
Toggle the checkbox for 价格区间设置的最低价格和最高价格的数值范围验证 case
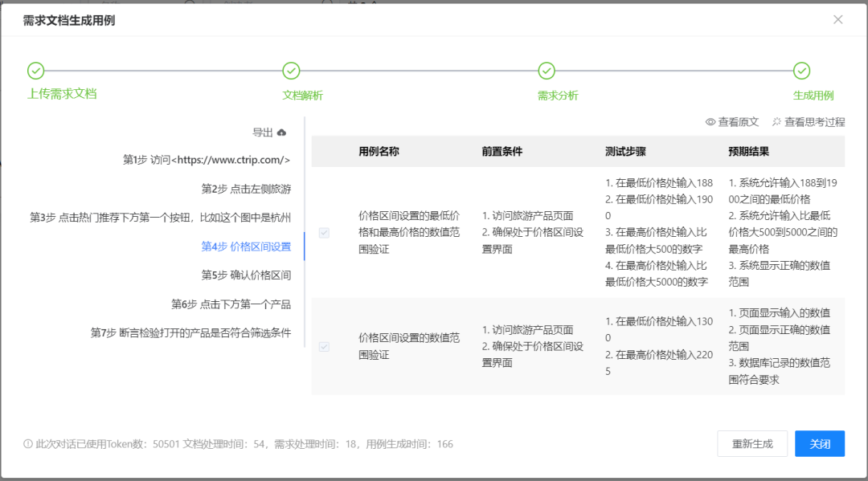(324, 232)
